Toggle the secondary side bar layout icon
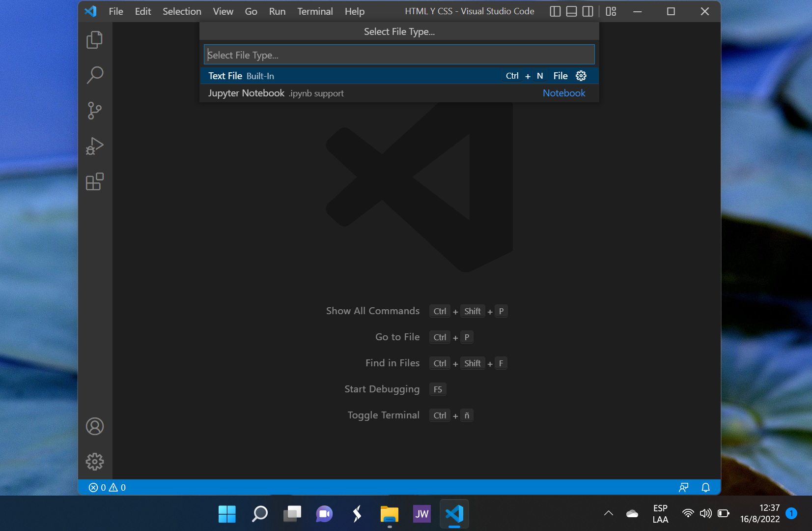The height and width of the screenshot is (531, 812). (588, 11)
